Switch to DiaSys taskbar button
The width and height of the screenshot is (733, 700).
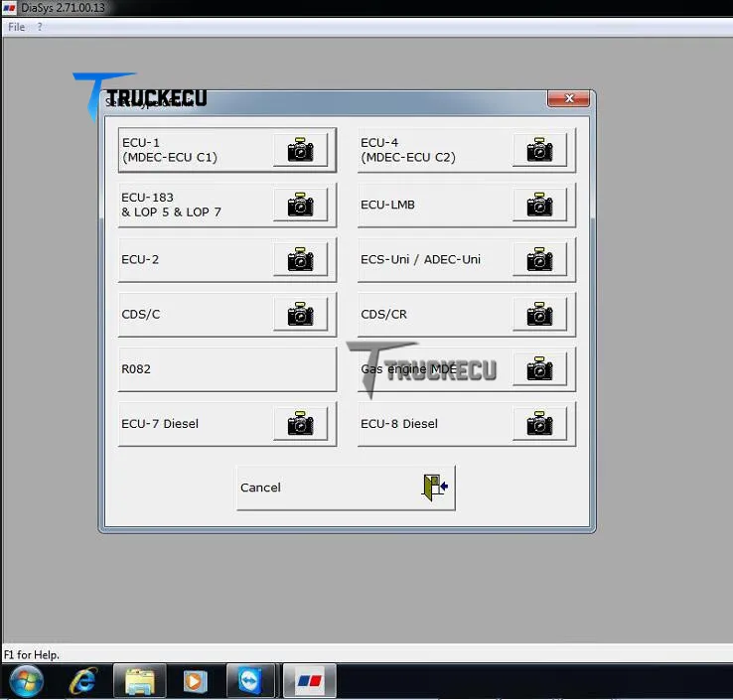click(x=309, y=681)
